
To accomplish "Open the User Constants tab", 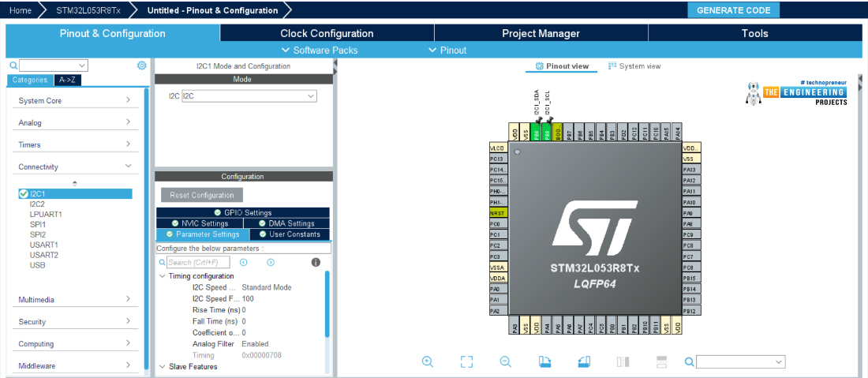I will 290,234.
